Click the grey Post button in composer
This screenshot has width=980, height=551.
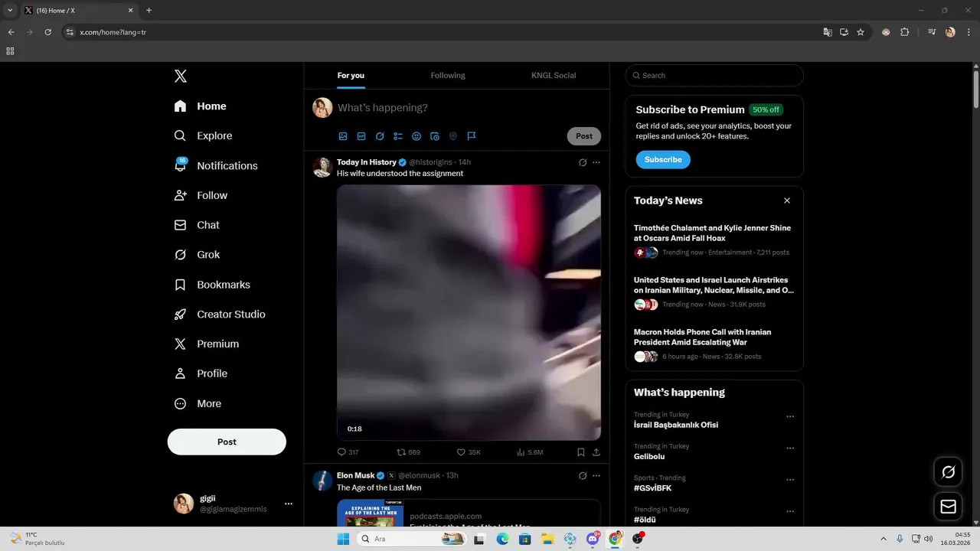(584, 136)
